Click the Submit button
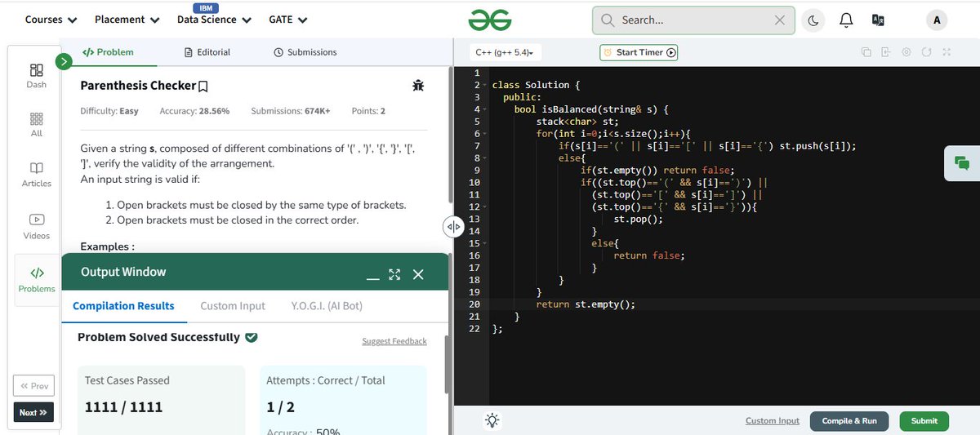 point(924,421)
